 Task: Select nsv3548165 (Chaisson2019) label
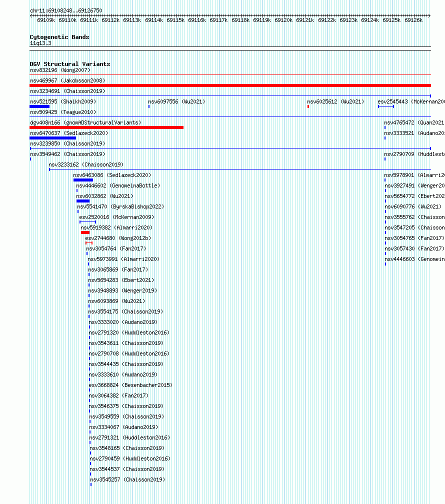(x=127, y=448)
